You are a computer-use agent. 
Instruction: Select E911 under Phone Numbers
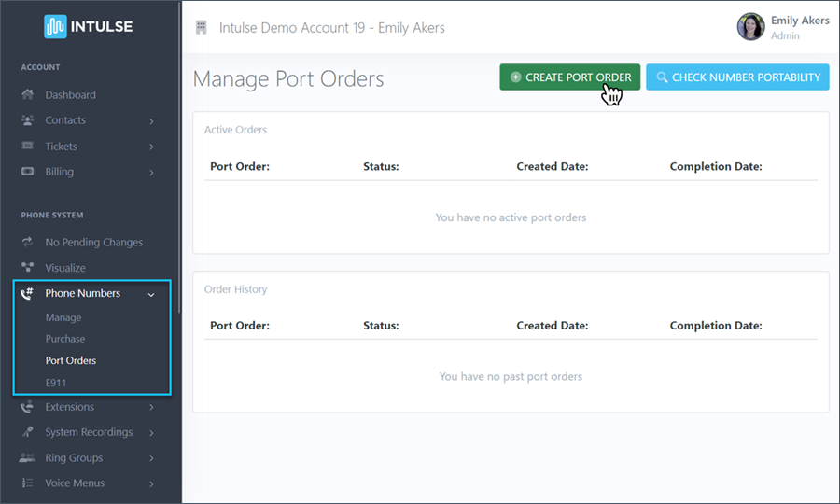click(x=56, y=383)
